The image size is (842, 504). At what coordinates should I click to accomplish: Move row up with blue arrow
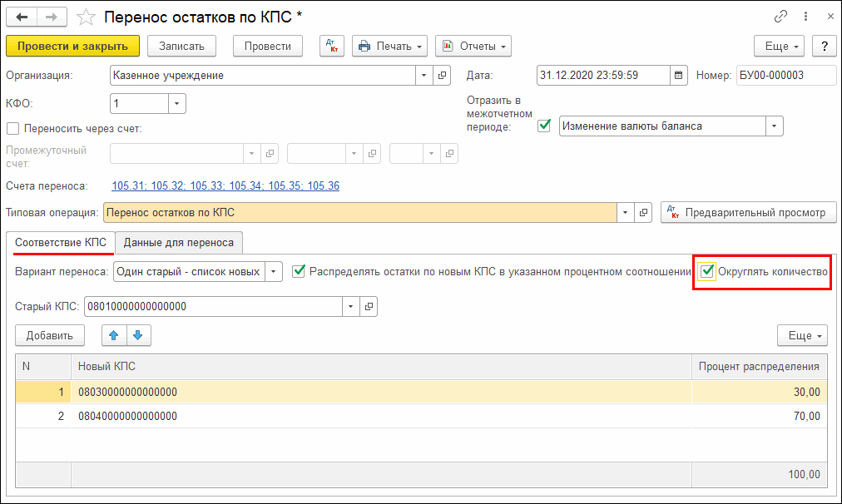[x=114, y=335]
